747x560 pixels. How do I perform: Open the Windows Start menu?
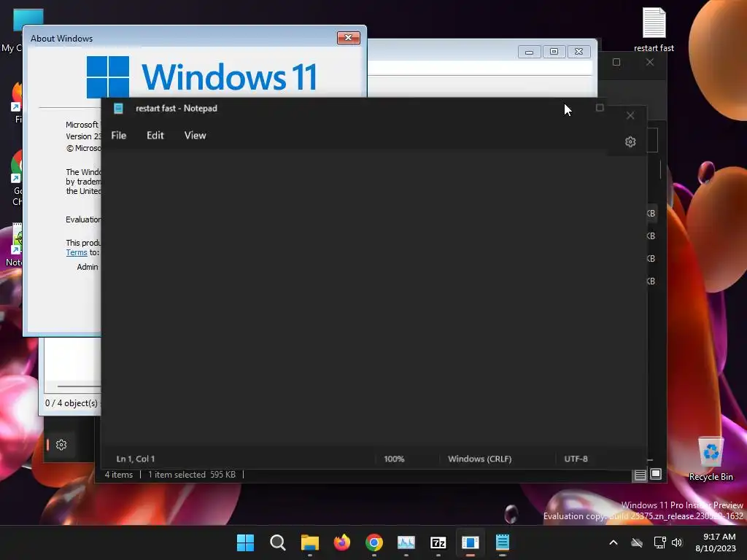click(x=245, y=542)
